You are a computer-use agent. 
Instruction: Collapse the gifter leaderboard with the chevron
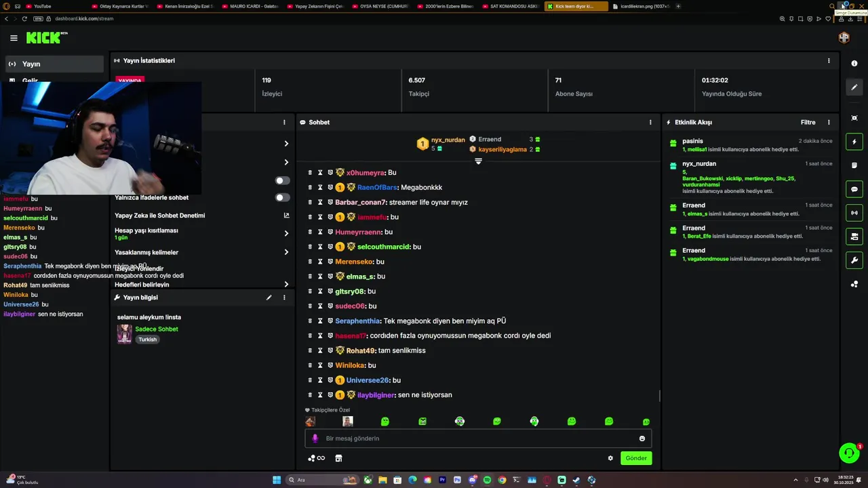point(478,161)
